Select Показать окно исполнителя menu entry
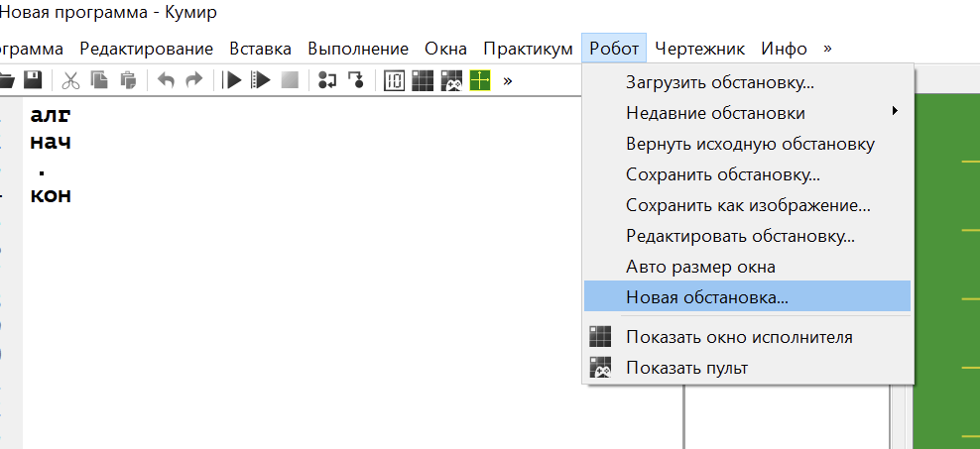Screen dimensions: 980x449 [x=748, y=337]
